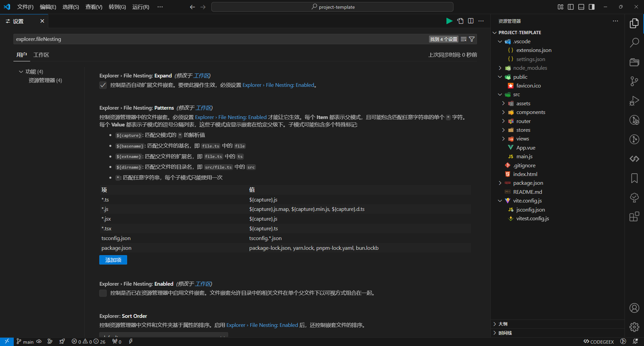
Task: Open the Accounts menu icon
Action: click(x=634, y=308)
